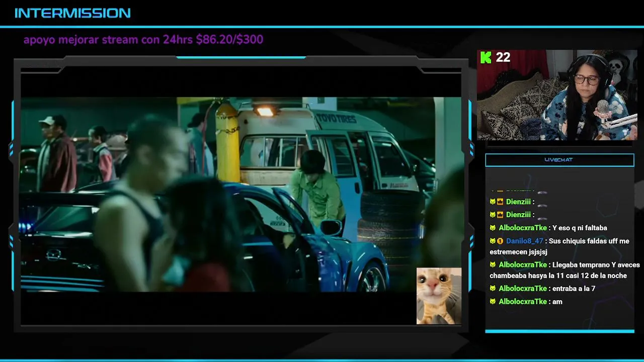Image resolution: width=644 pixels, height=362 pixels.
Task: Click the message "entraba a la 7"
Action: pyautogui.click(x=574, y=289)
